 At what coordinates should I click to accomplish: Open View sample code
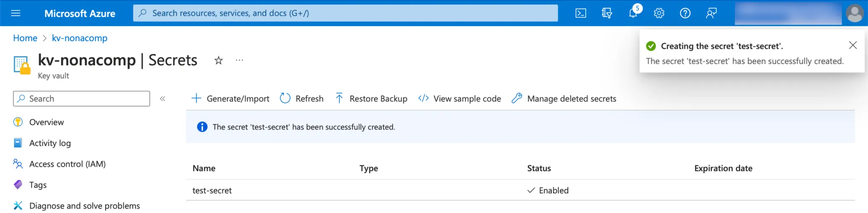point(459,98)
